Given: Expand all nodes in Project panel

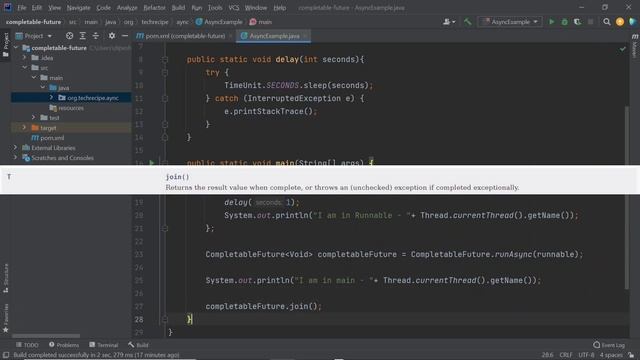Looking at the screenshot, I should (x=82, y=36).
